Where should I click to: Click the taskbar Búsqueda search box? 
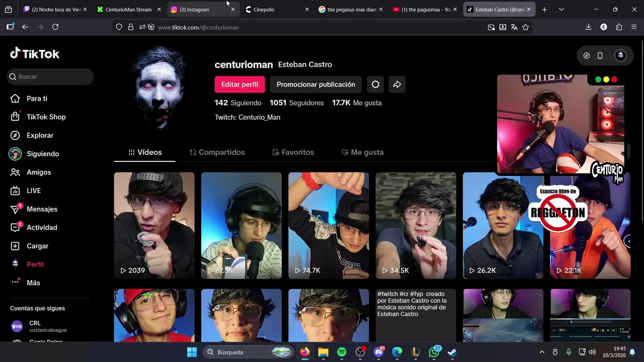tap(249, 352)
